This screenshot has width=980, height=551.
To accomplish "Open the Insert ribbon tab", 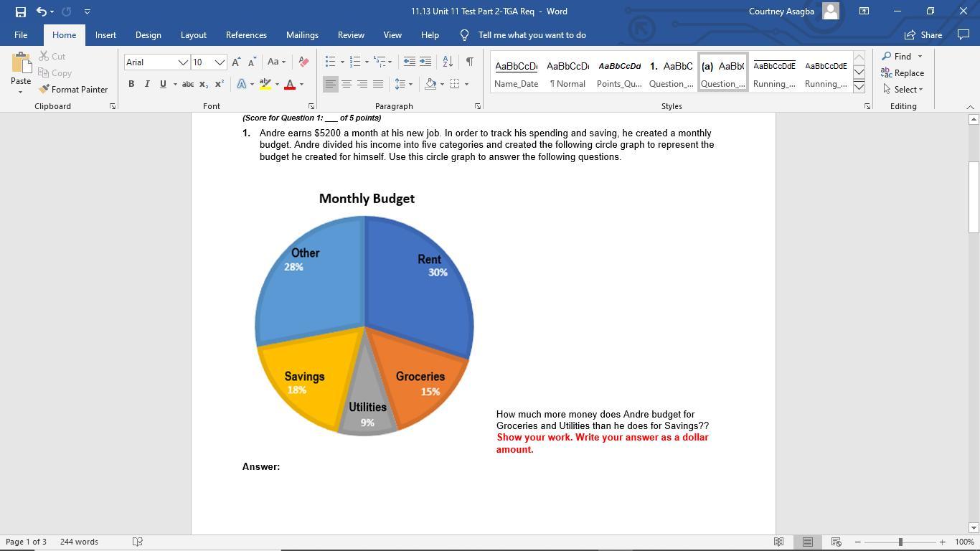I will (105, 34).
